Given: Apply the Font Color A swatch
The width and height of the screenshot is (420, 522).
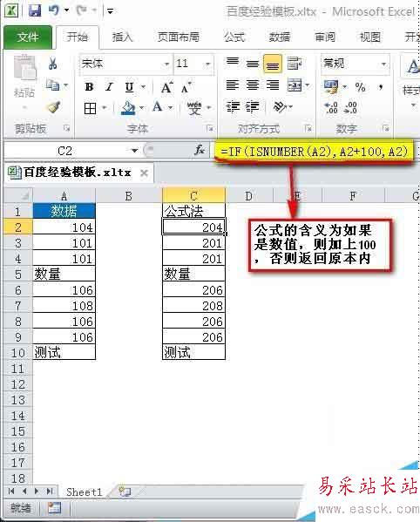Looking at the screenshot, I should coord(157,107).
